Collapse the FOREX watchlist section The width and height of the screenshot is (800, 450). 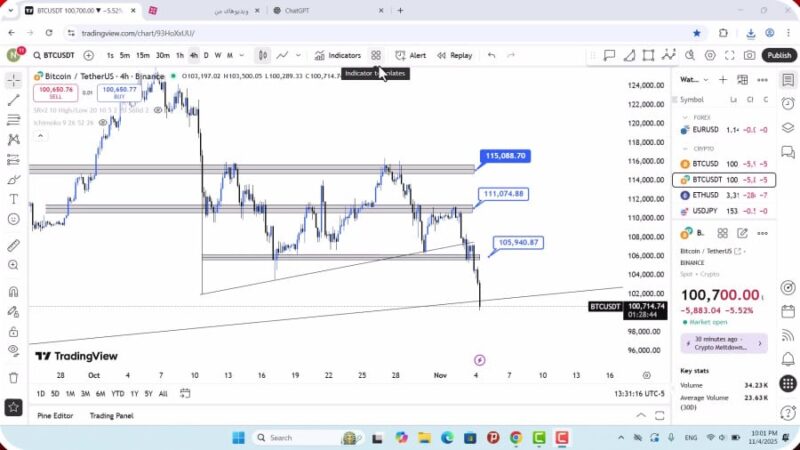click(x=686, y=117)
